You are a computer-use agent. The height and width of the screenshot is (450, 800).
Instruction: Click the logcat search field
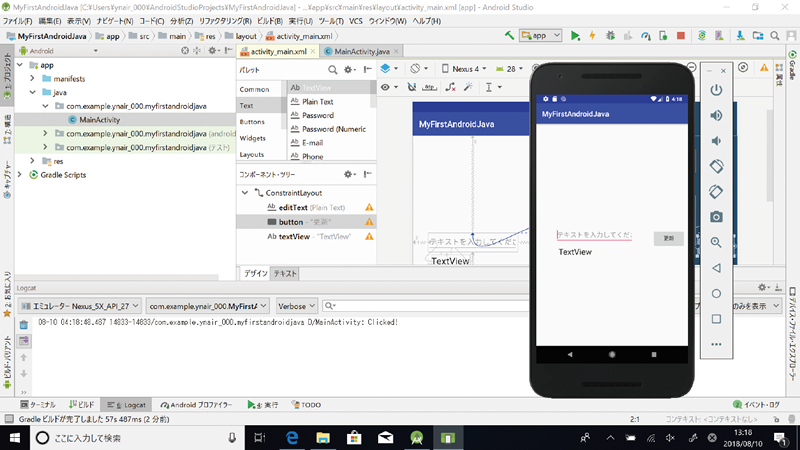426,306
